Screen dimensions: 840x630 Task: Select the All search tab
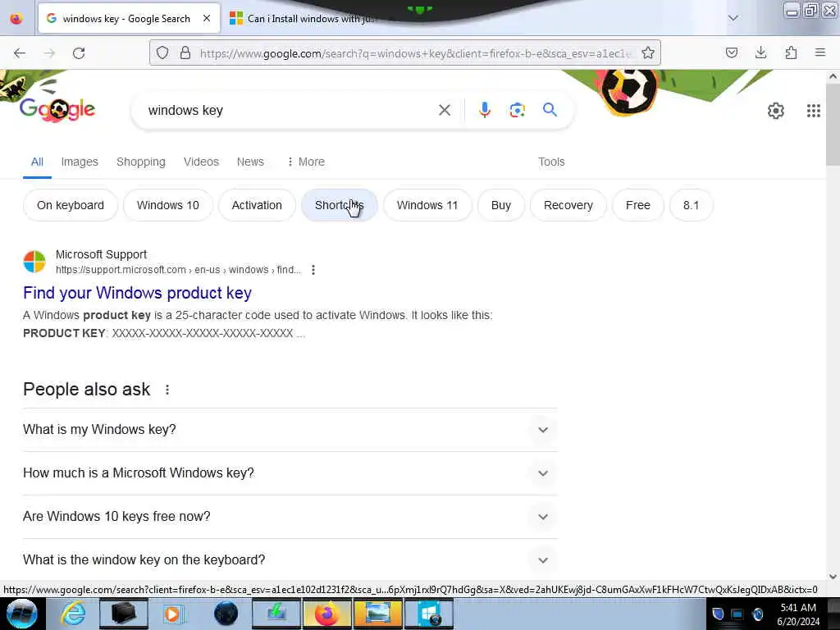(37, 162)
